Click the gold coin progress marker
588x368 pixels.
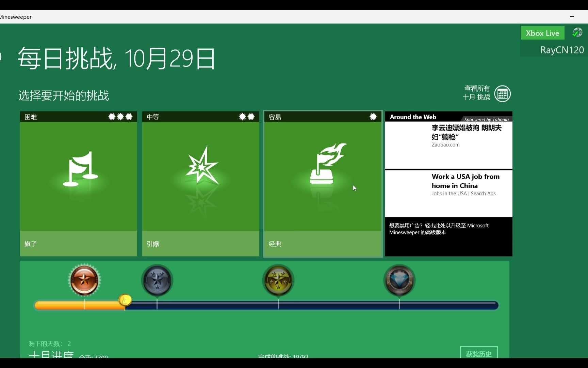pyautogui.click(x=125, y=300)
